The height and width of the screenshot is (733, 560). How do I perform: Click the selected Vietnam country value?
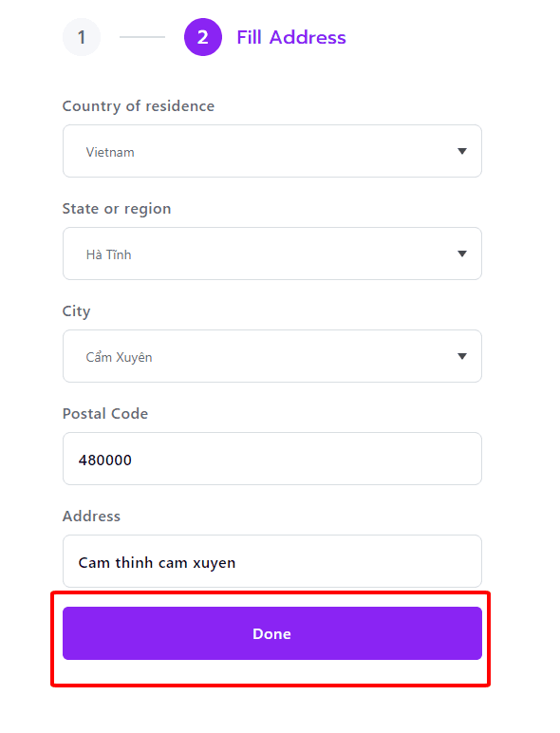pyautogui.click(x=110, y=152)
